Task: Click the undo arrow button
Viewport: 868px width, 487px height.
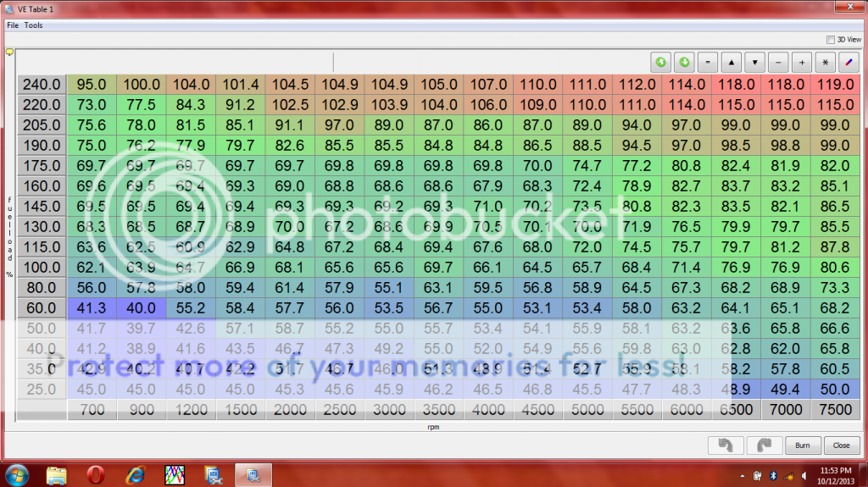Action: point(726,445)
